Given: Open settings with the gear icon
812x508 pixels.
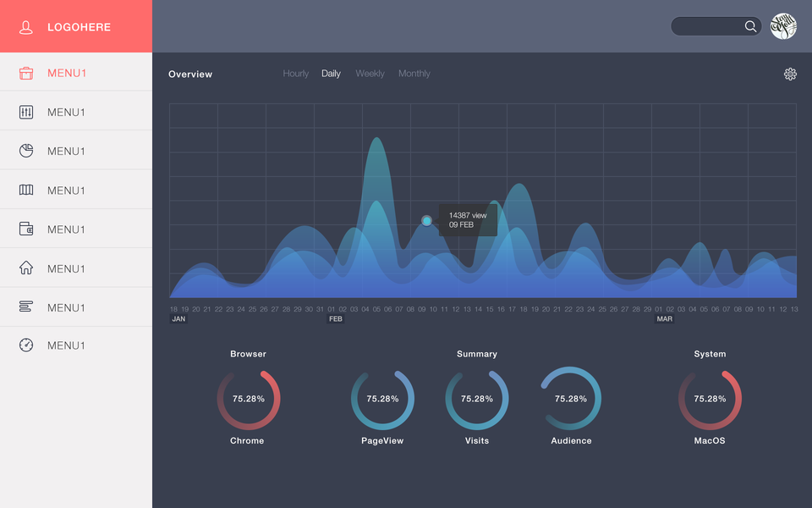Looking at the screenshot, I should click(x=790, y=75).
